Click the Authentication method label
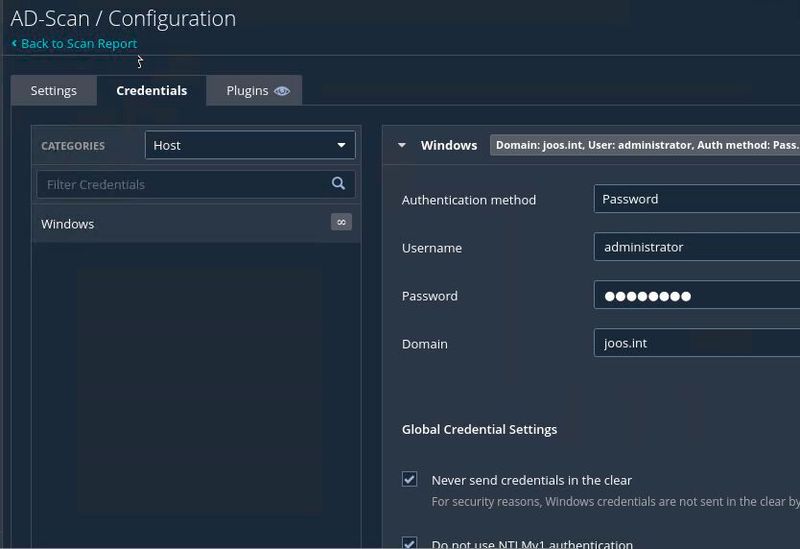This screenshot has height=549, width=800. tap(469, 200)
